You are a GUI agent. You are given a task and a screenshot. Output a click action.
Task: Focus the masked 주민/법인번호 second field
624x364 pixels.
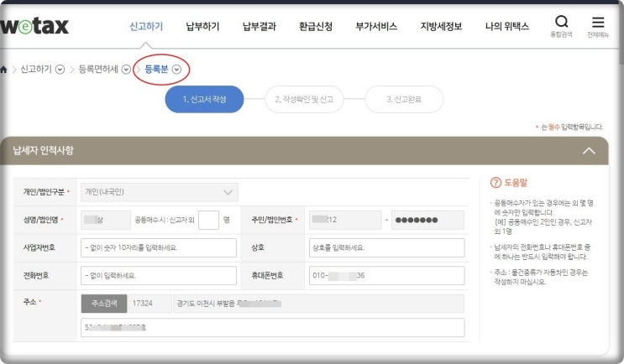pyautogui.click(x=427, y=220)
